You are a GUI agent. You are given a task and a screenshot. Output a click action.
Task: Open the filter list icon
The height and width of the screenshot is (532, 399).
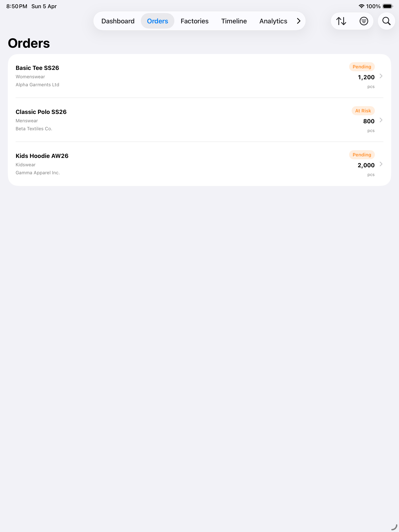click(x=364, y=21)
